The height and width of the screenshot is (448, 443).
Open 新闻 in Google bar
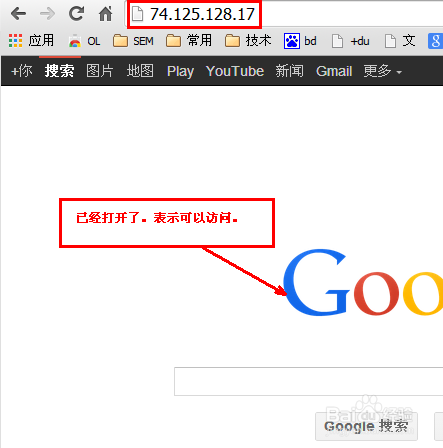[289, 71]
